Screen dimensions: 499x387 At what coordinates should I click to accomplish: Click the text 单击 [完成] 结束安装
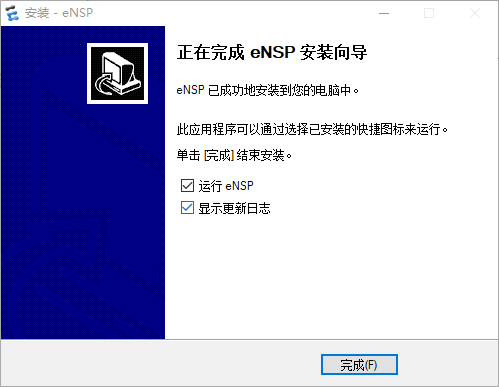[234, 155]
